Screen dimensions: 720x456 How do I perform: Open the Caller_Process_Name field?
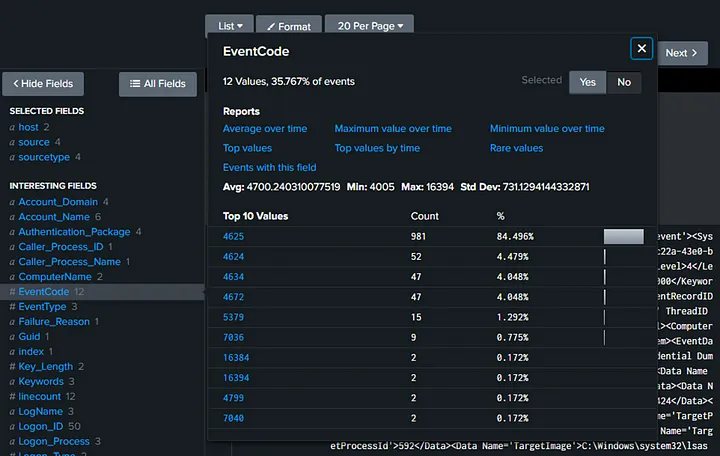(x=69, y=262)
